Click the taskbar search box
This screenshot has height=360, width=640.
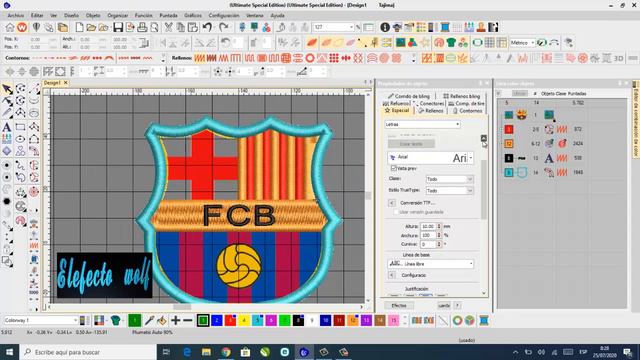click(x=88, y=352)
